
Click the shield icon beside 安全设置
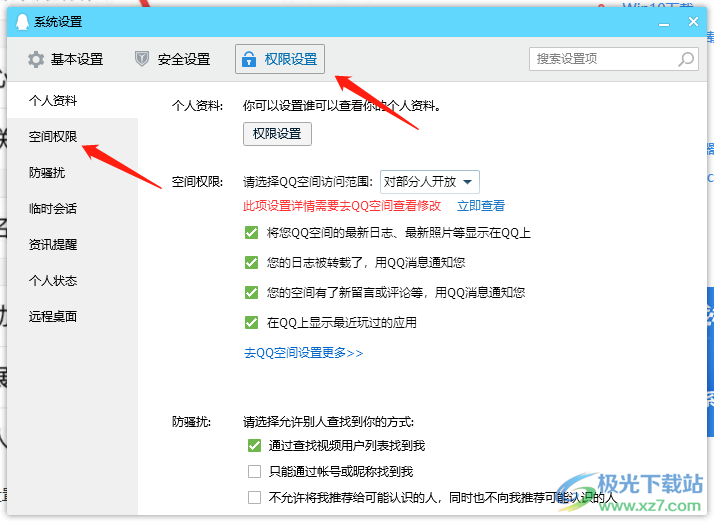(x=142, y=59)
